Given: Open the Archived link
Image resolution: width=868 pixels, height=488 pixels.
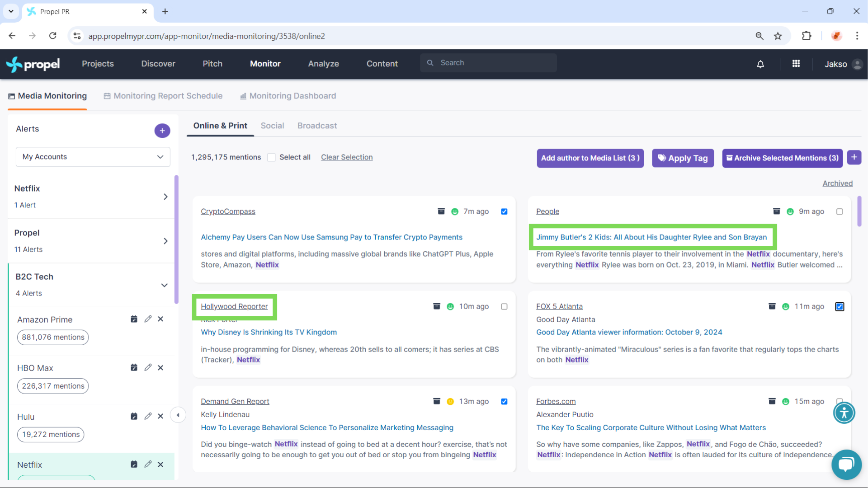Looking at the screenshot, I should (837, 183).
